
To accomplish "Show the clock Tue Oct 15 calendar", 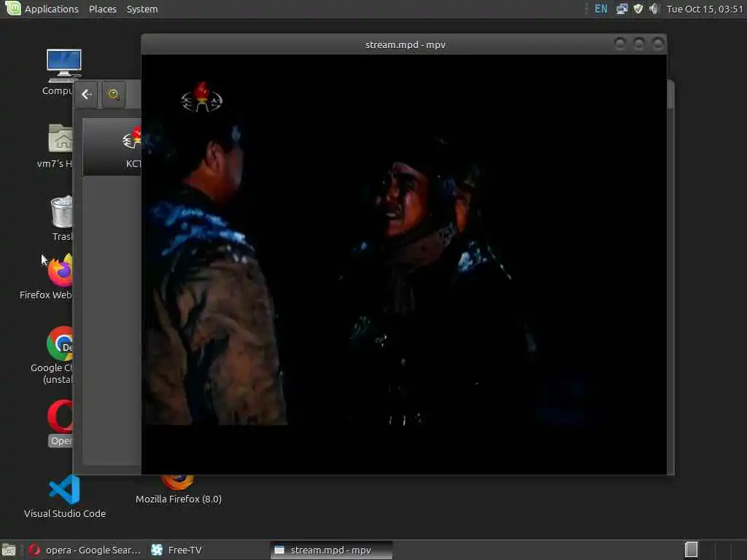I will click(705, 9).
